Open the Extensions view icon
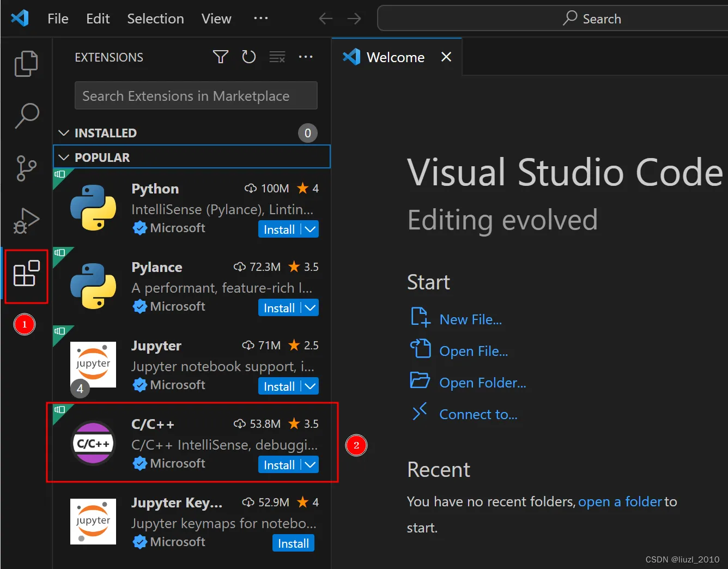 (26, 274)
